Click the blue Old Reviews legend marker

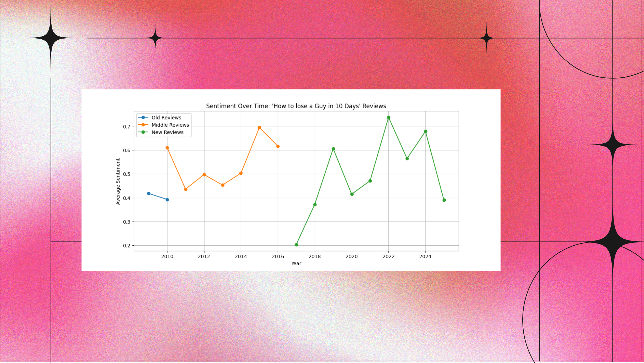tap(143, 117)
